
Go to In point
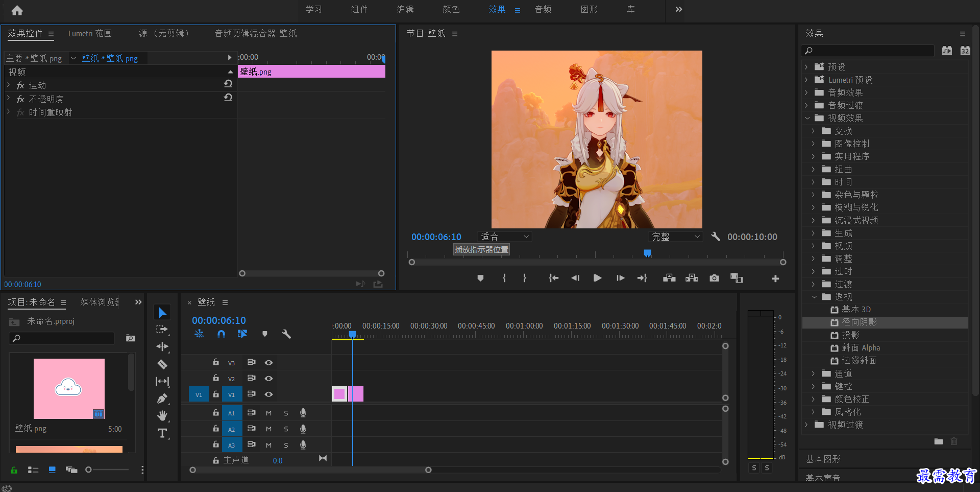click(553, 278)
